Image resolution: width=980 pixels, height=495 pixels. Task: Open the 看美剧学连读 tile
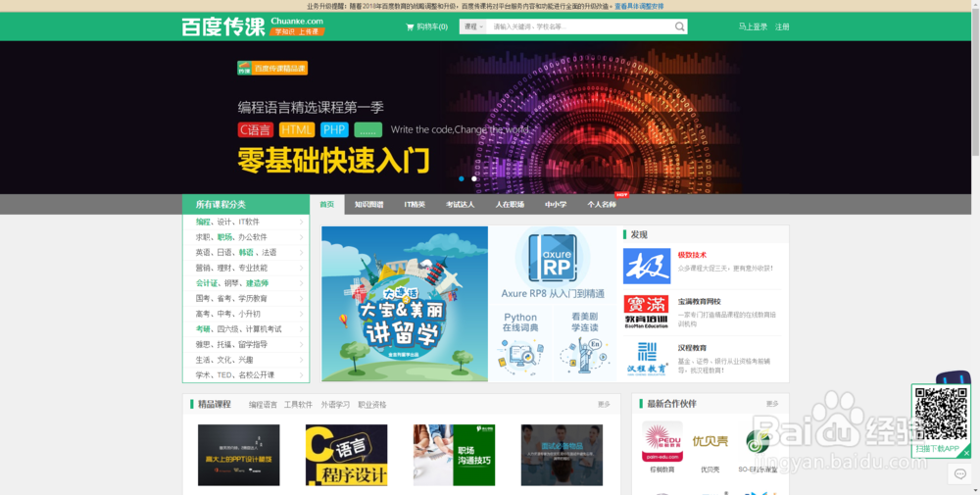coord(585,344)
